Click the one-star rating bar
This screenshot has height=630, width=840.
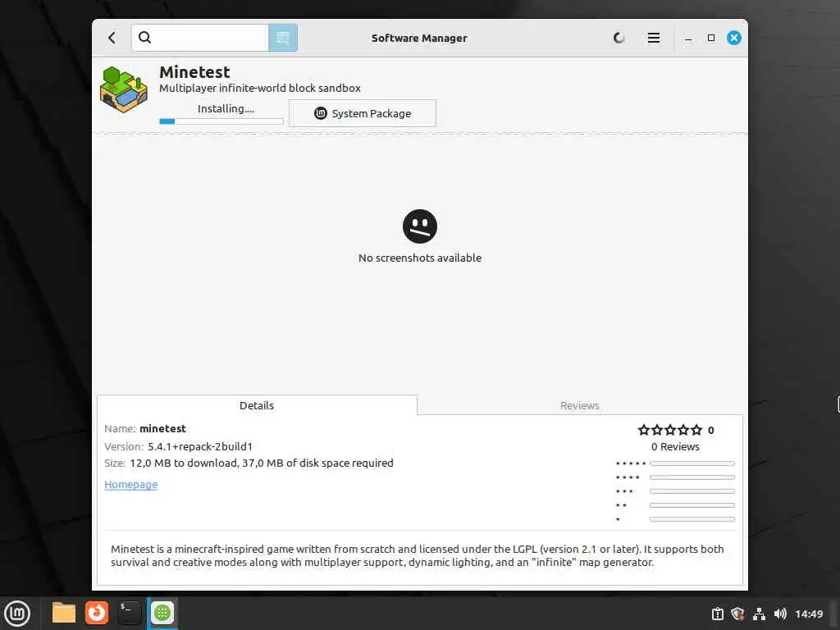[x=692, y=519]
